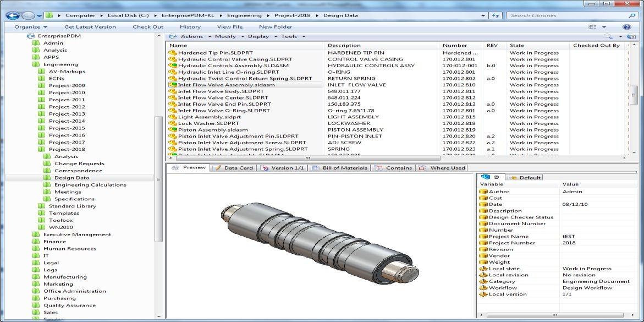
Task: Click the PDM search tool icon
Action: click(608, 36)
